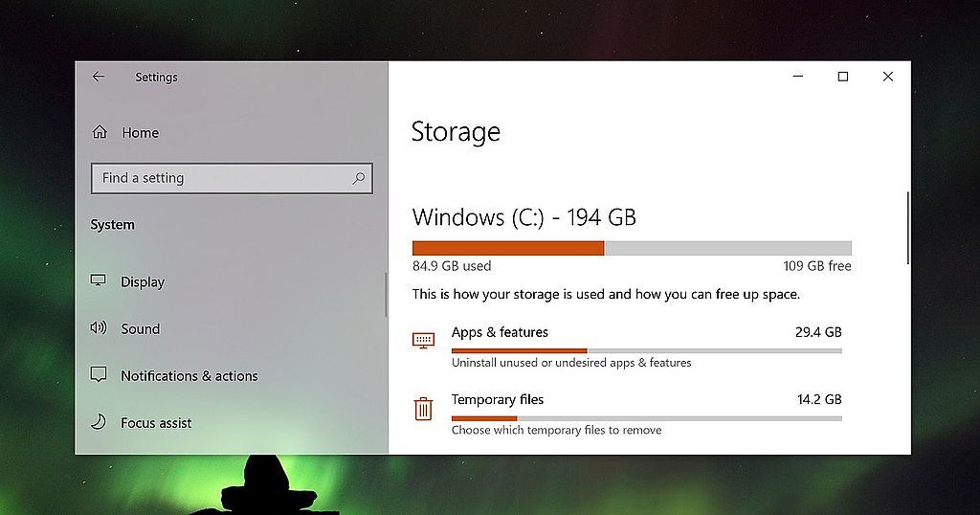Click the Temporary files trash icon

click(423, 409)
